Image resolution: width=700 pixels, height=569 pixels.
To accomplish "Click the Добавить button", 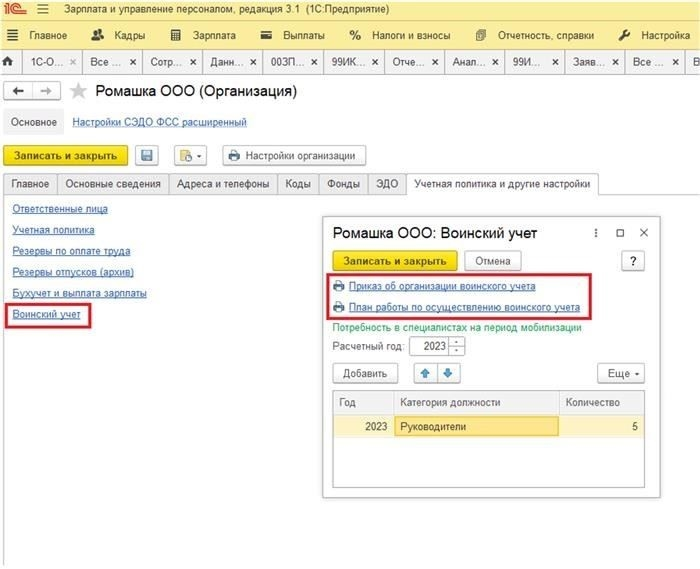I will tap(365, 374).
